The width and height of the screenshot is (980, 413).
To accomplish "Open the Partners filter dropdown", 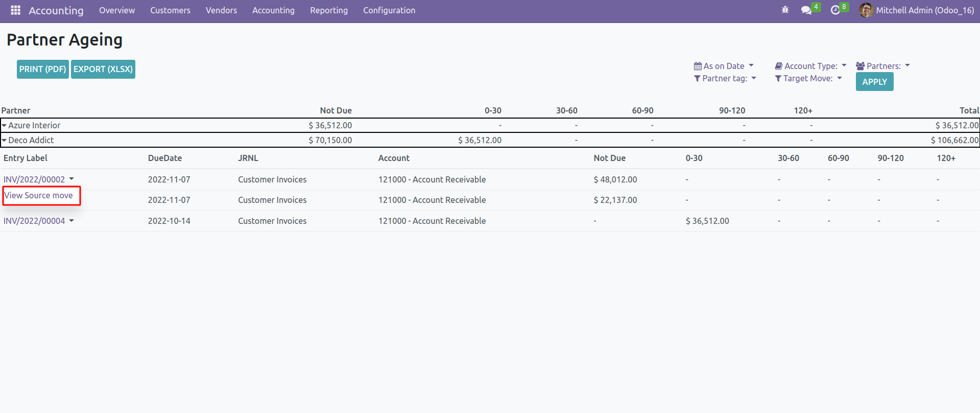I will (883, 66).
